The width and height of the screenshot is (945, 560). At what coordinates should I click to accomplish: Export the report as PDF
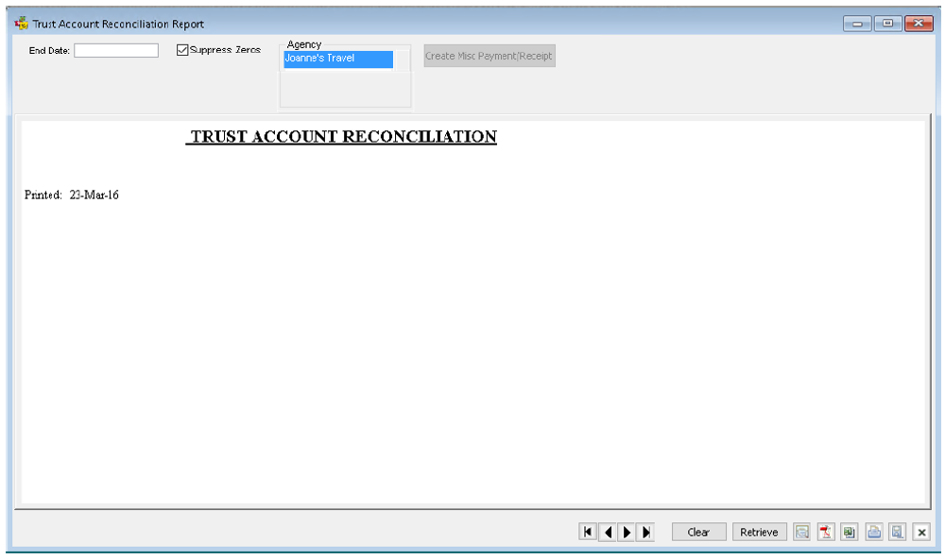(825, 533)
